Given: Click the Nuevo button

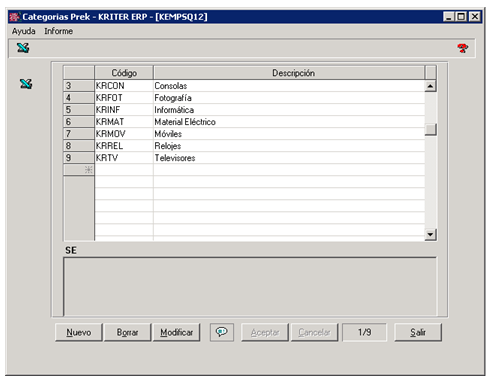Looking at the screenshot, I should [x=79, y=332].
